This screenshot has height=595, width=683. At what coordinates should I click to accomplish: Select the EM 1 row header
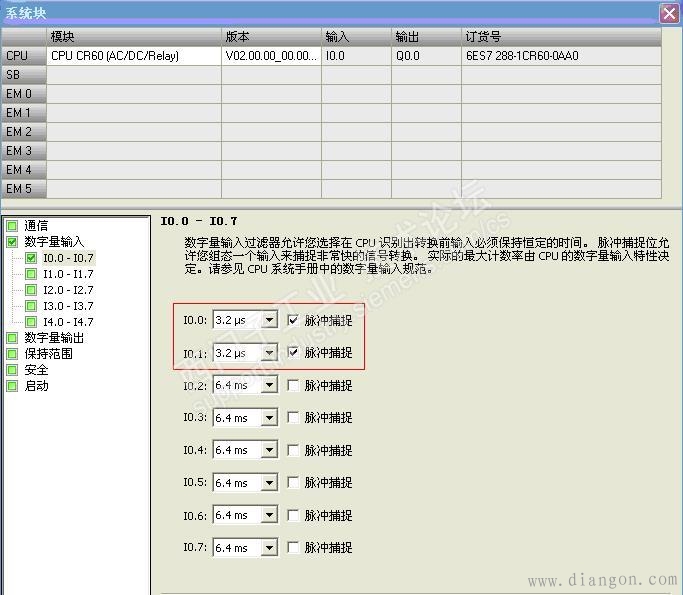pyautogui.click(x=24, y=113)
